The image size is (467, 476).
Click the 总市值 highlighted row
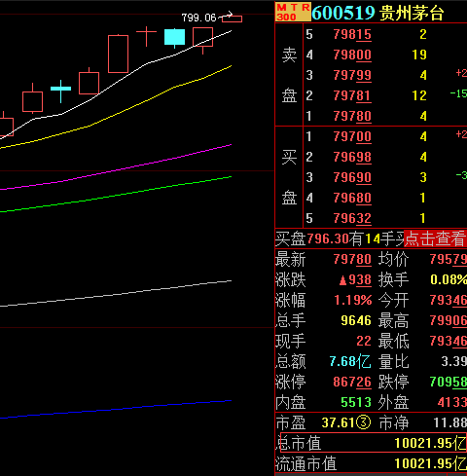[x=373, y=443]
